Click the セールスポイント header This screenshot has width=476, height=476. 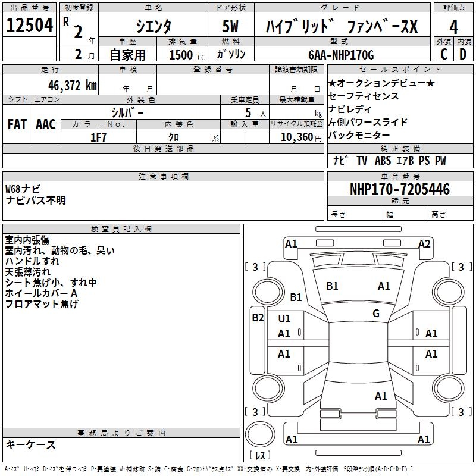coord(400,69)
